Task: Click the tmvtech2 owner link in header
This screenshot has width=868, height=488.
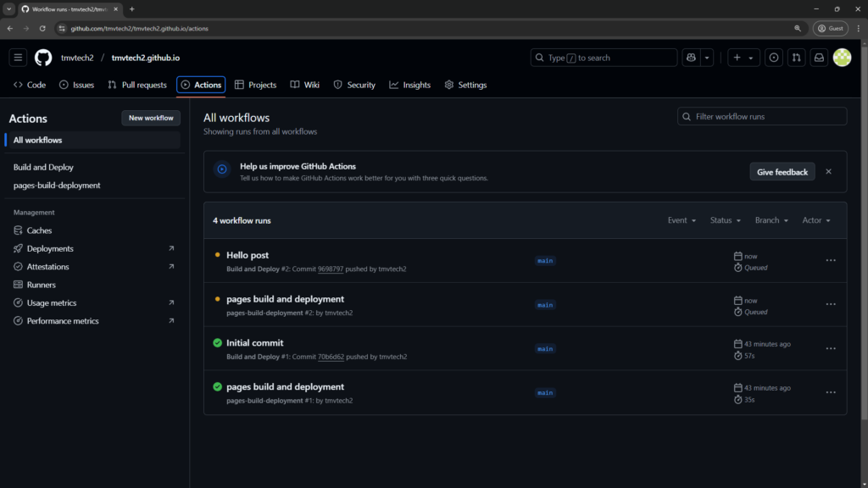Action: tap(77, 58)
